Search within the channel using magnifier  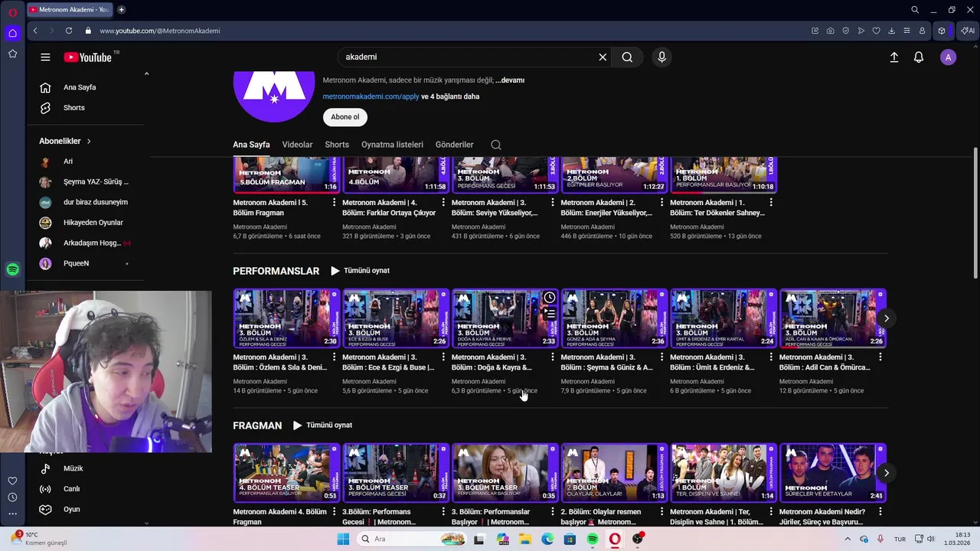[x=496, y=145]
